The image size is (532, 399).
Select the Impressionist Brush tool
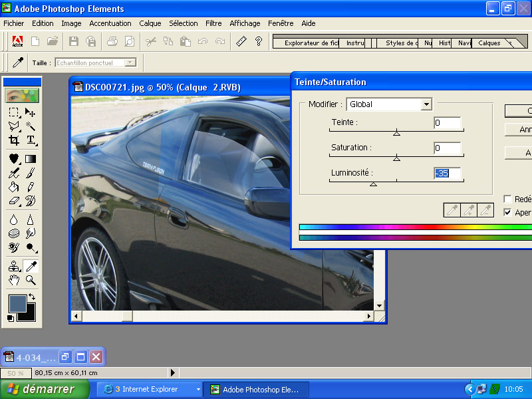[30, 201]
